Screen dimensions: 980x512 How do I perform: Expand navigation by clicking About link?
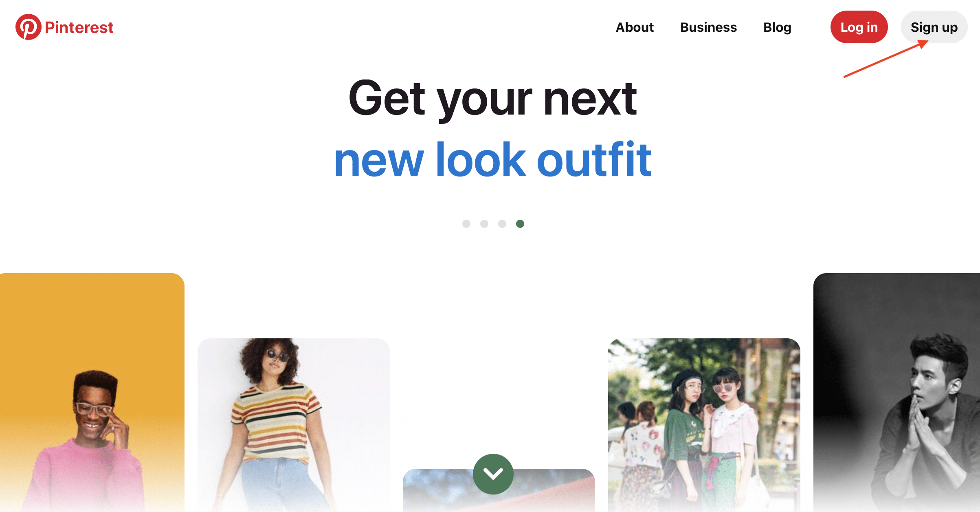635,27
